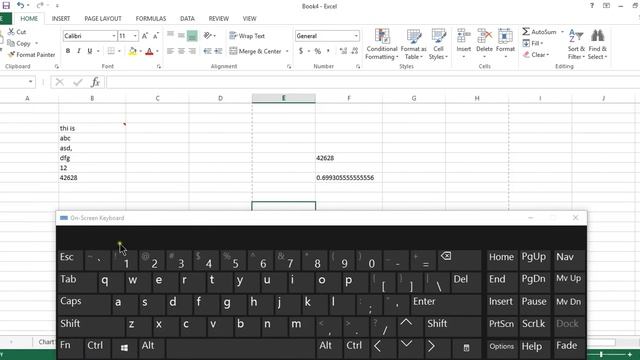The width and height of the screenshot is (640, 360).
Task: Expand Merge & Center dropdown arrow
Action: (287, 51)
